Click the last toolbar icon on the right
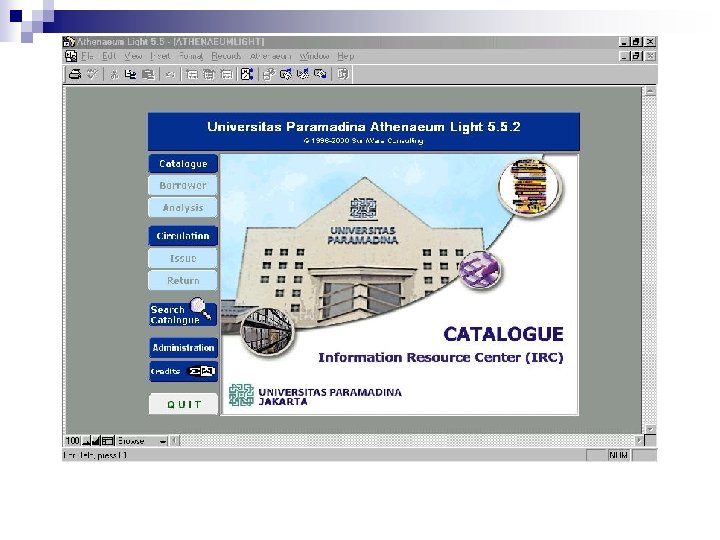720x540 pixels. click(343, 74)
